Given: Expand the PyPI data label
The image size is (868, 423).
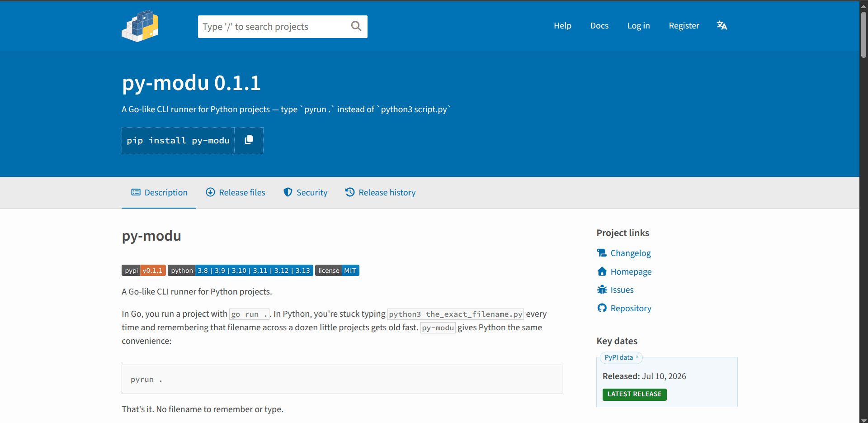Looking at the screenshot, I should (x=621, y=357).
